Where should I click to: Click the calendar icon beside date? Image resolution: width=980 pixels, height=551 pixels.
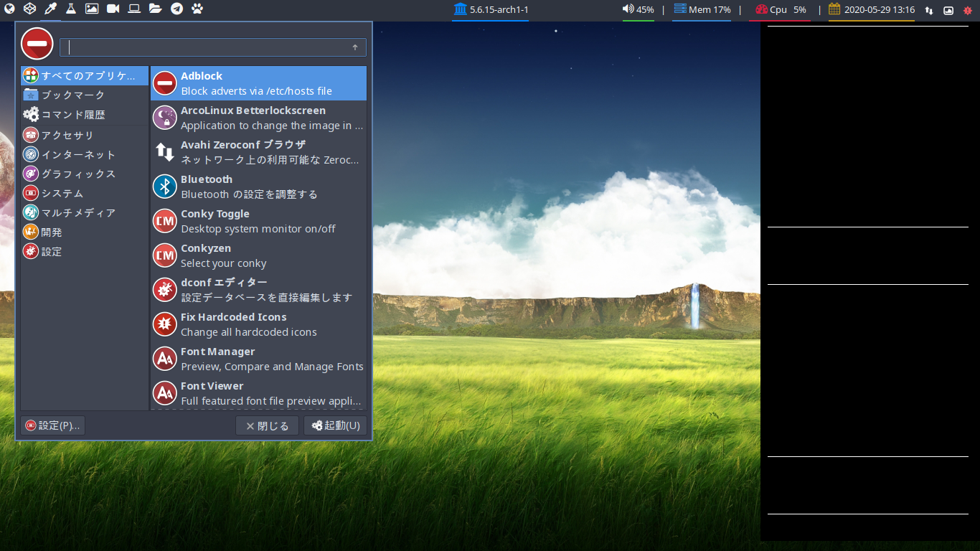tap(834, 9)
